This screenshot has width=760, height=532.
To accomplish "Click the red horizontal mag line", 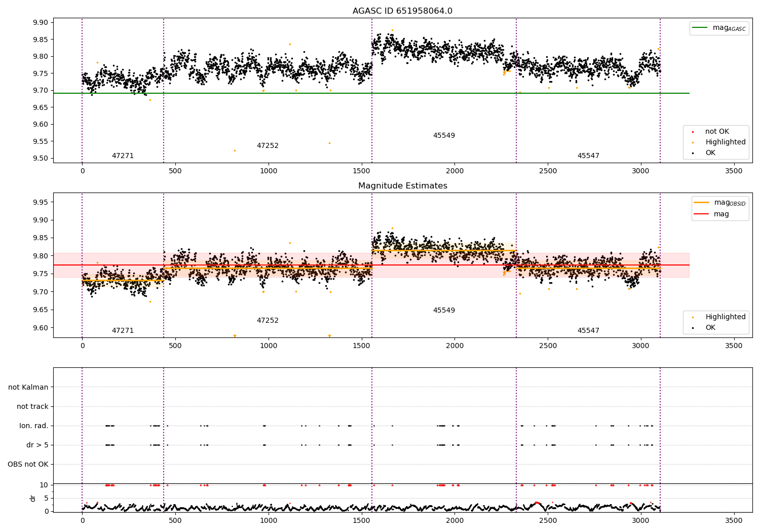I will [x=371, y=265].
